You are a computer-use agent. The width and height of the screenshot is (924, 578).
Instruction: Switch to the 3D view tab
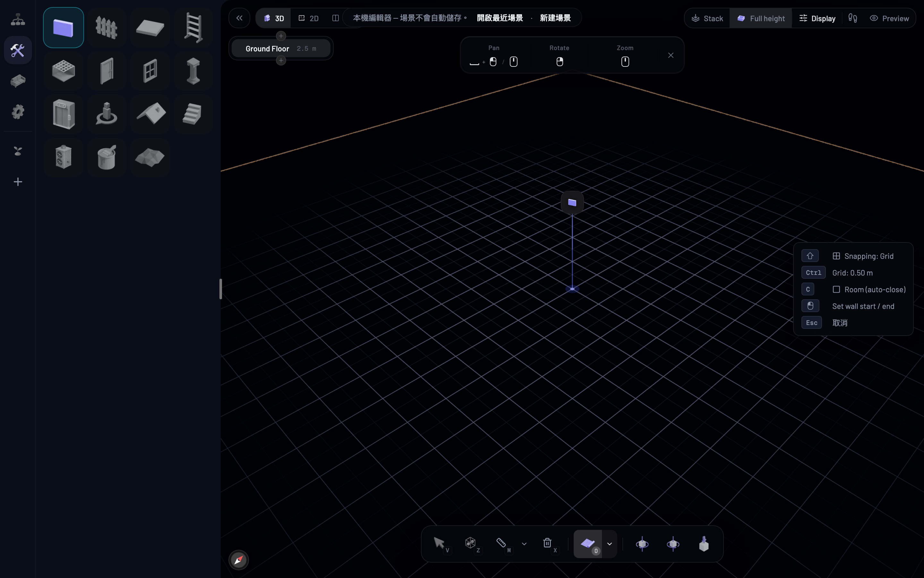coord(274,18)
